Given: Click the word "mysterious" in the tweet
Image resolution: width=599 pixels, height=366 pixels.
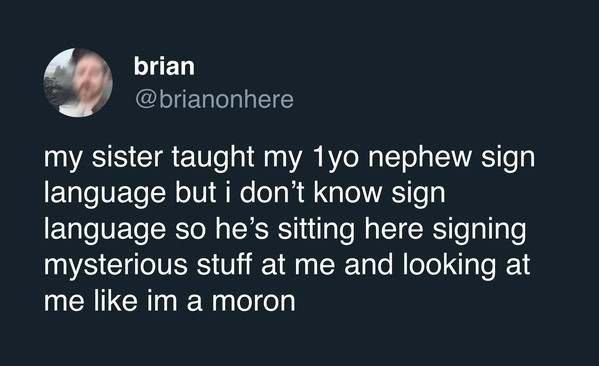Looking at the screenshot, I should point(116,266).
